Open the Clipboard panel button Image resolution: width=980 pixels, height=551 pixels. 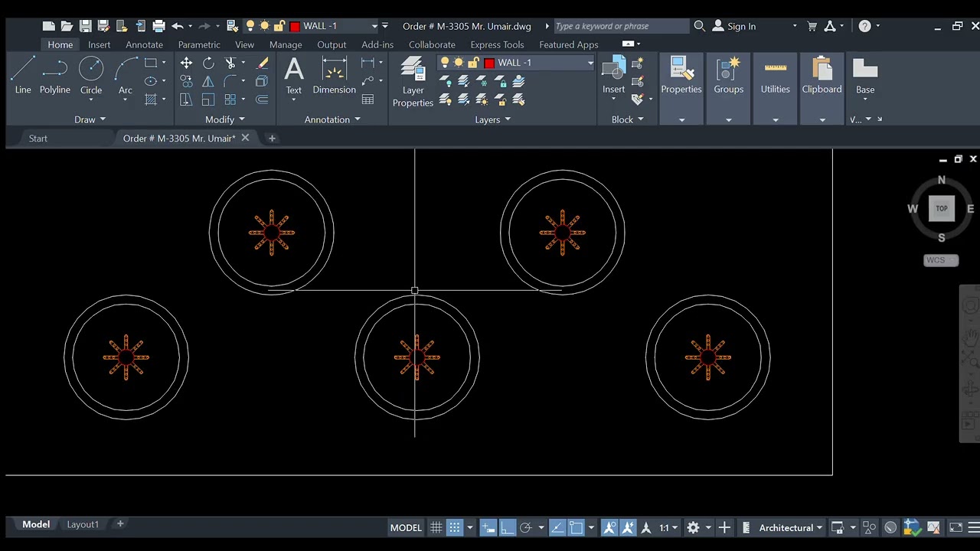822,76
